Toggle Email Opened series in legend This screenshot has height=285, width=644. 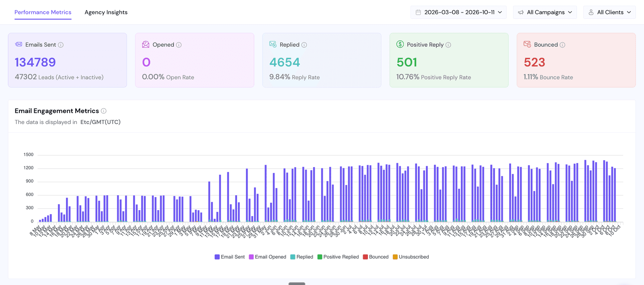pyautogui.click(x=268, y=257)
